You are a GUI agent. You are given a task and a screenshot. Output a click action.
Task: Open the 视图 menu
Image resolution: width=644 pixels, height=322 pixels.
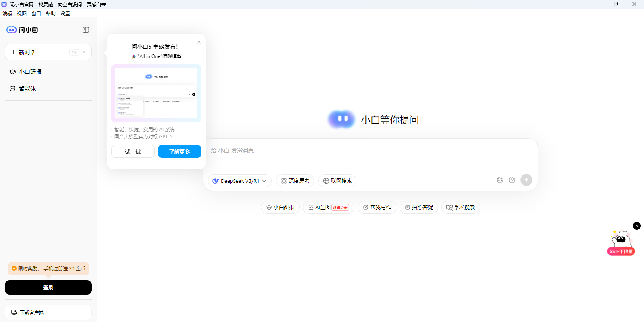click(22, 13)
